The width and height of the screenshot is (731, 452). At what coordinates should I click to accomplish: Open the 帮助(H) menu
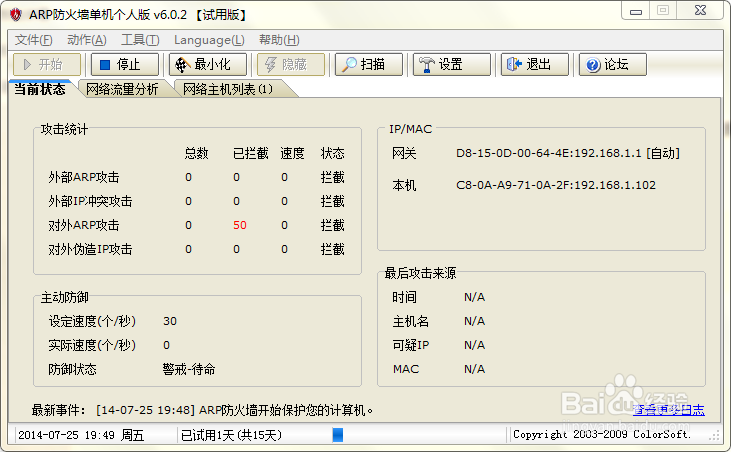pyautogui.click(x=279, y=40)
